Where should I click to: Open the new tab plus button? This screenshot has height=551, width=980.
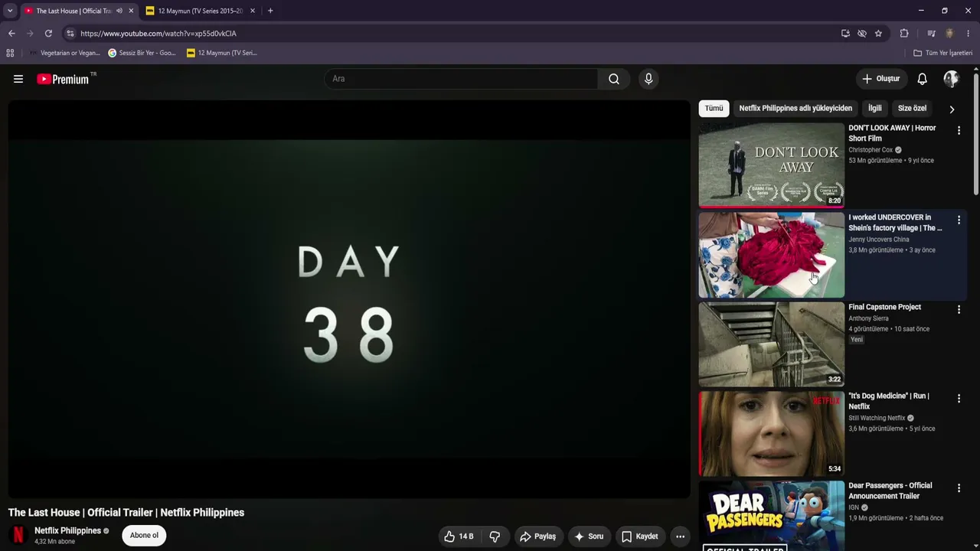click(x=270, y=11)
